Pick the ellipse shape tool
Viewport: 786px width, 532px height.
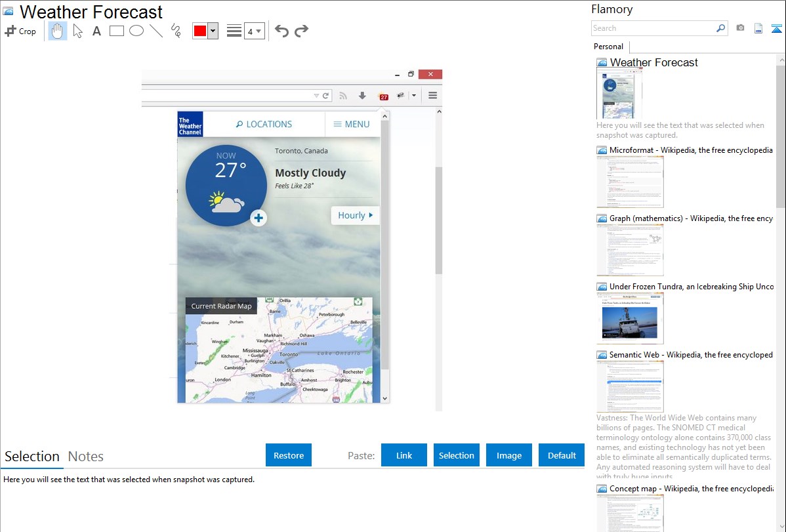tap(136, 31)
